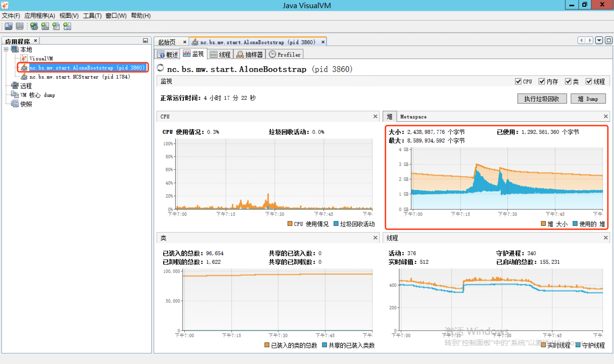Switch to AloneBootstrap pid 3860 document tab

tap(258, 42)
